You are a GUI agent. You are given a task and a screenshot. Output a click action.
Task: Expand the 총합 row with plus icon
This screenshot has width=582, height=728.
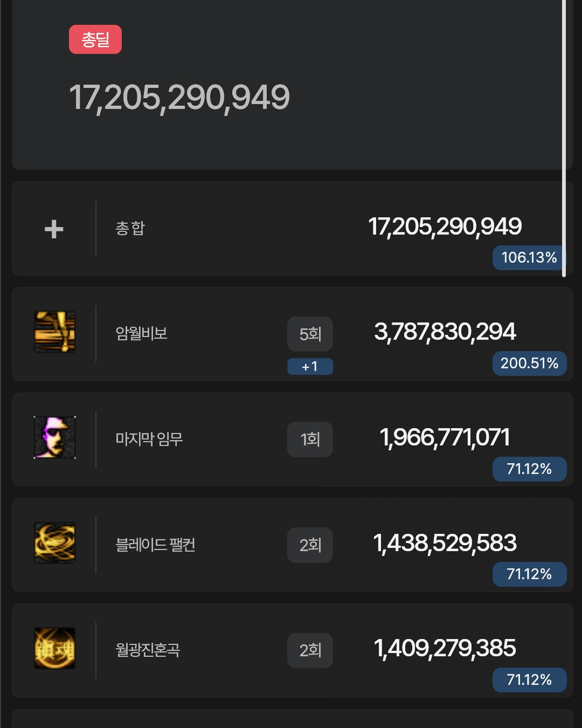coord(54,229)
